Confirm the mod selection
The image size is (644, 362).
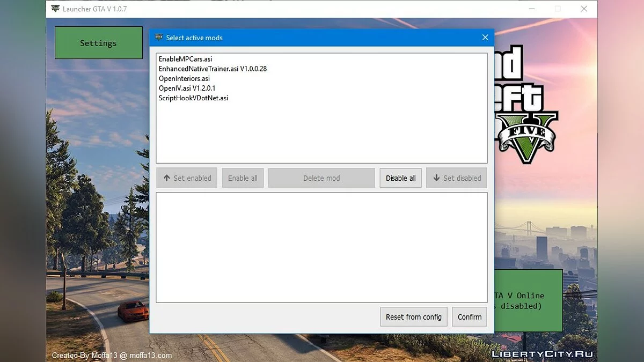[x=470, y=317]
